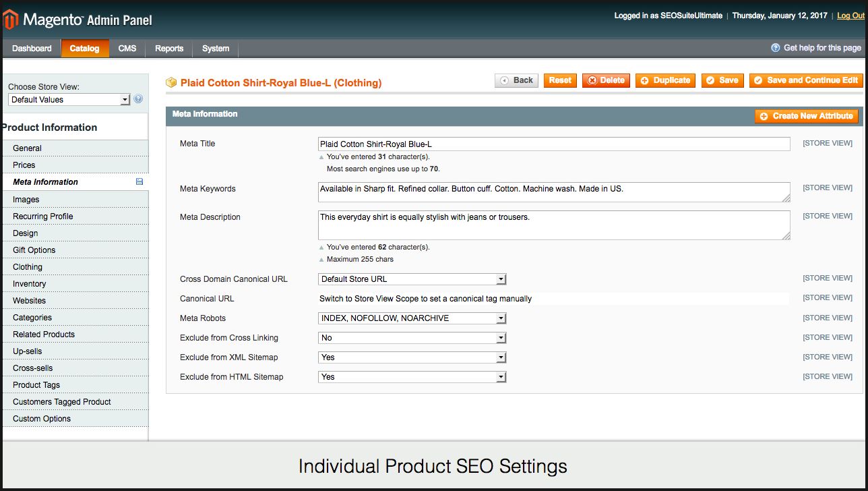Image resolution: width=868 pixels, height=491 pixels.
Task: Open Cross Domain Canonical URL dropdown
Action: pos(412,279)
